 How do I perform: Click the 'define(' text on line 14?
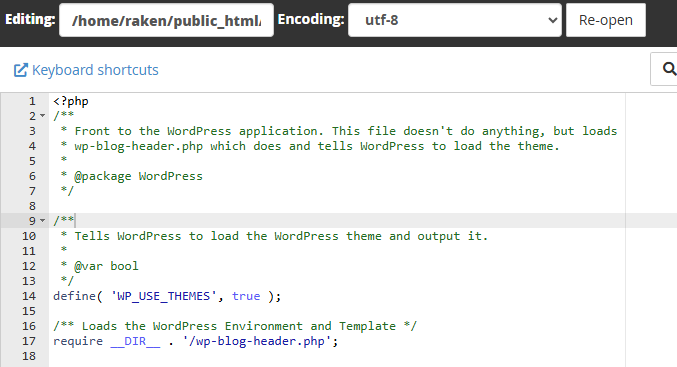pyautogui.click(x=78, y=296)
